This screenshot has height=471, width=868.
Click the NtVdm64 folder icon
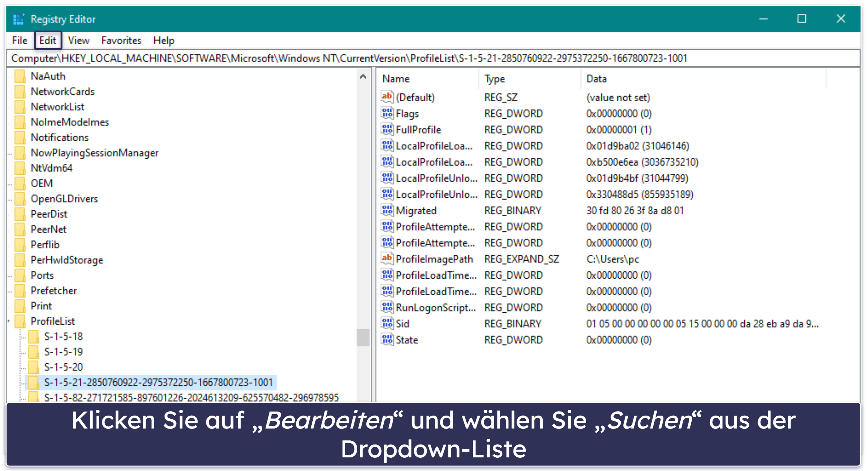click(20, 168)
